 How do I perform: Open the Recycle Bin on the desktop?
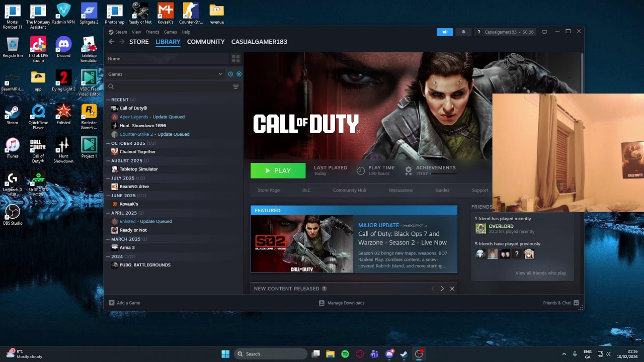[x=13, y=47]
